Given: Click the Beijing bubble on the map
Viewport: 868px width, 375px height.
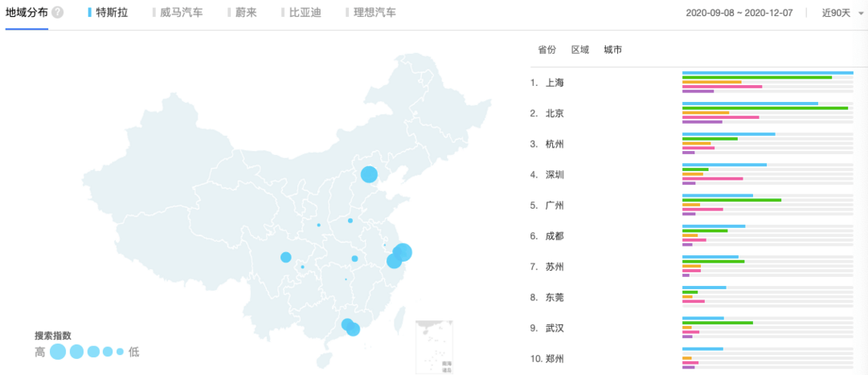Looking at the screenshot, I should tap(369, 174).
